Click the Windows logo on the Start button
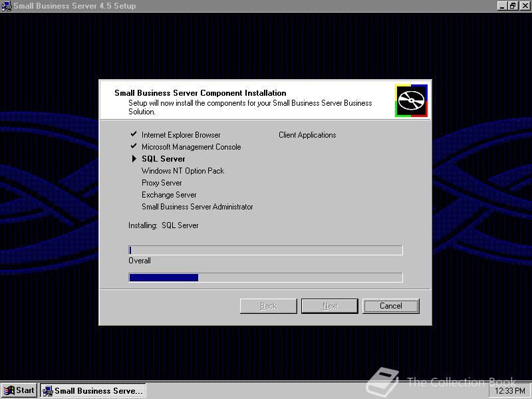This screenshot has height=399, width=532. (9, 390)
